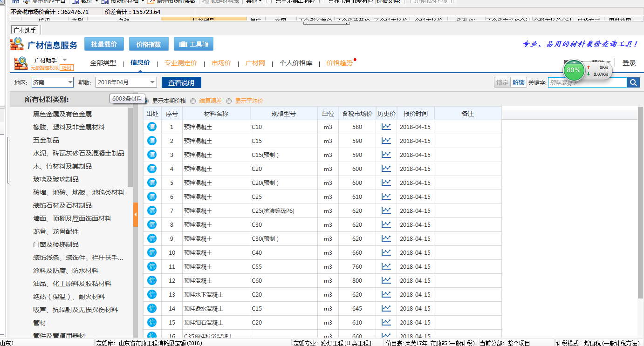Click the material category list scrollbar
The height and width of the screenshot is (346, 644).
click(x=130, y=147)
